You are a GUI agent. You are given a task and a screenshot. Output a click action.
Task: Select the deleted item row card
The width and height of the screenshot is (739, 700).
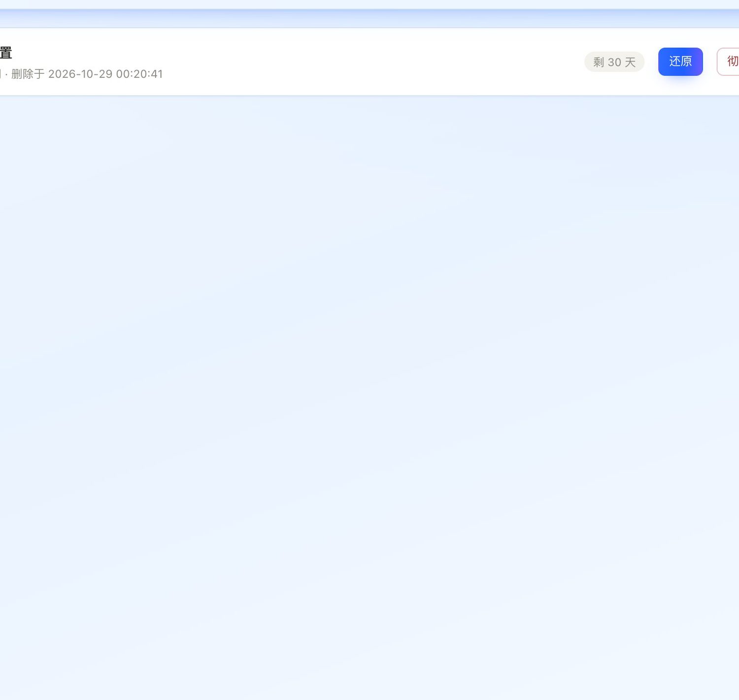pos(369,62)
